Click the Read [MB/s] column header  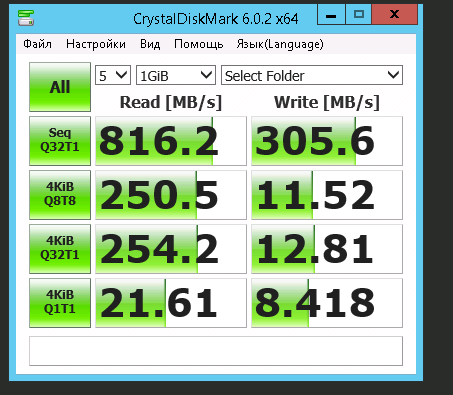coord(171,102)
